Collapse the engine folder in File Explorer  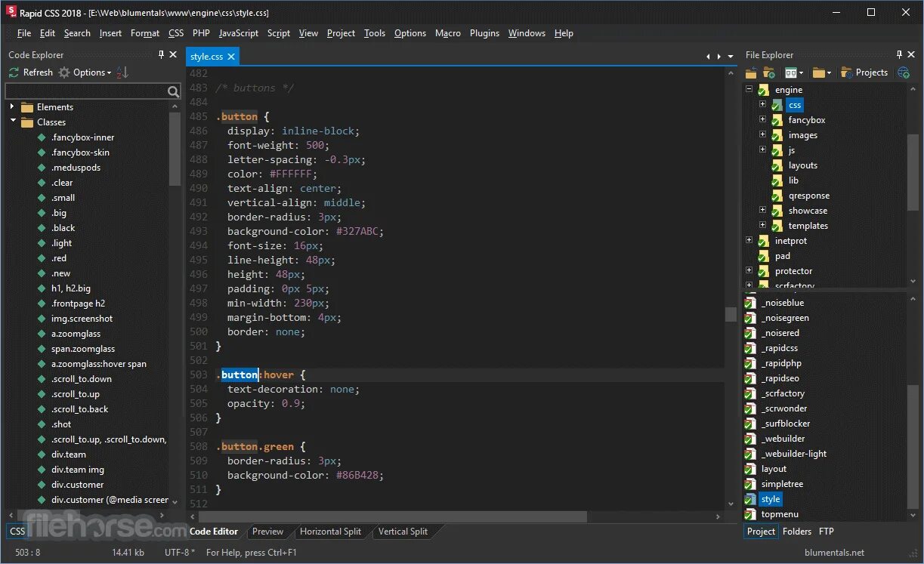pos(749,89)
